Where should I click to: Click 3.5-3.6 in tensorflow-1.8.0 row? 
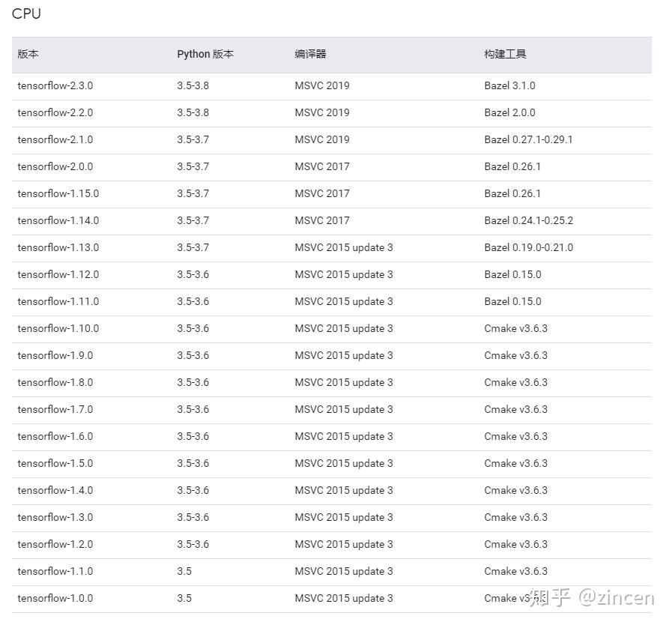point(193,383)
